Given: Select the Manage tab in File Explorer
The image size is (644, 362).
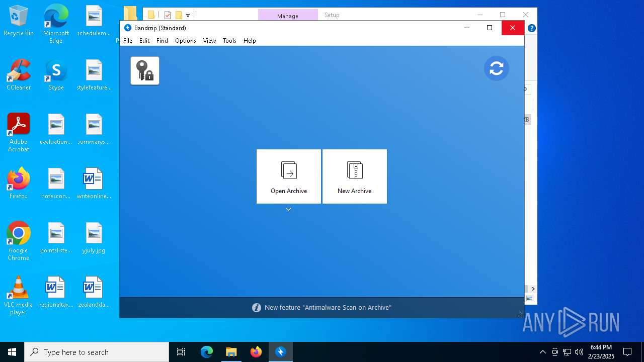Looking at the screenshot, I should pos(288,16).
